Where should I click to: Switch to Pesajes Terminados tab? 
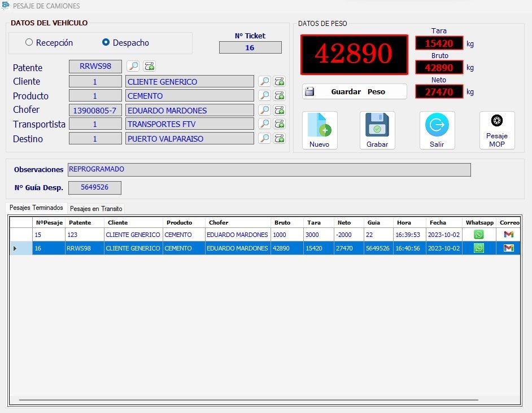click(36, 208)
